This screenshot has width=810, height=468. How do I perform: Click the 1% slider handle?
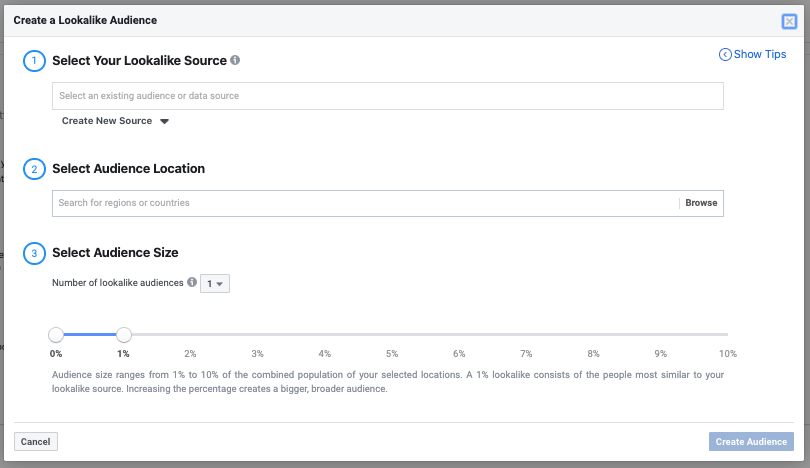point(124,335)
